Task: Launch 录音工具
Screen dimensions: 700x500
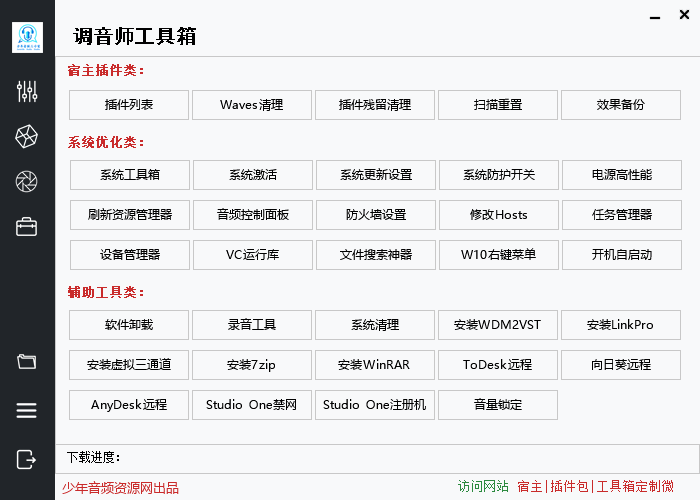Action: [x=252, y=325]
